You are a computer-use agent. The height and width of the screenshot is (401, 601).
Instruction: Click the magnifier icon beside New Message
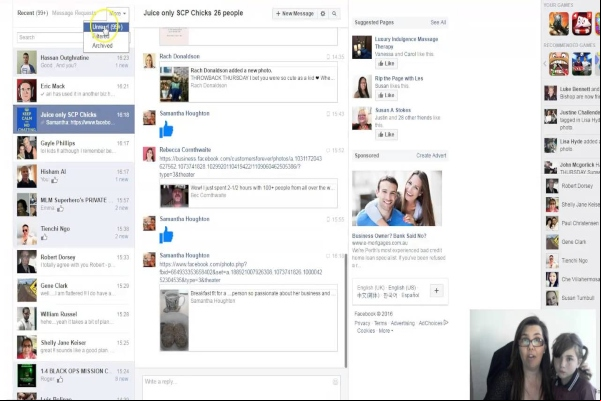[334, 13]
